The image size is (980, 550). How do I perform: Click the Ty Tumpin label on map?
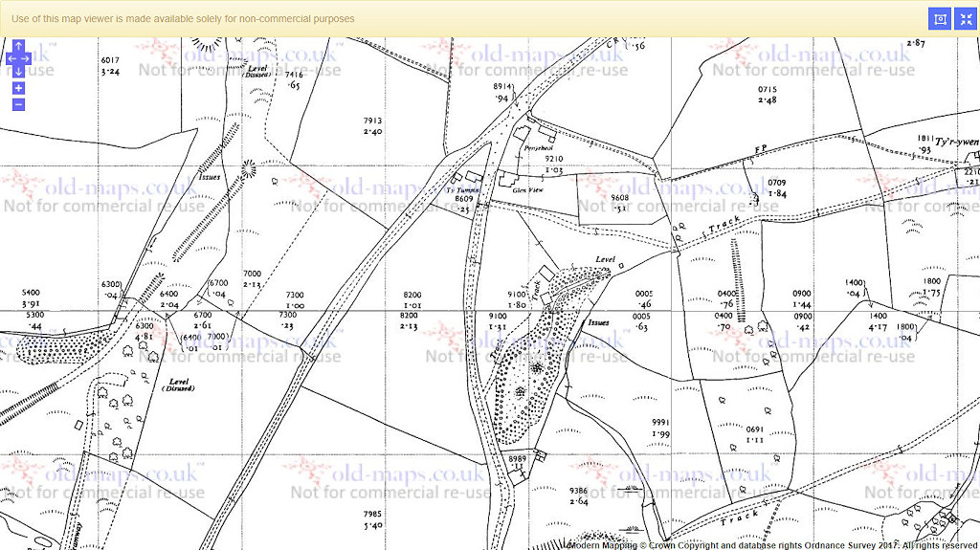[462, 190]
